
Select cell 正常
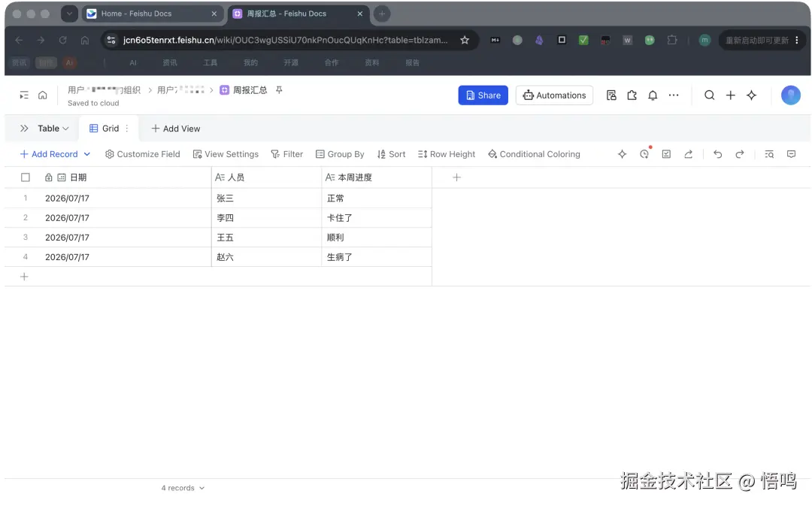point(377,198)
